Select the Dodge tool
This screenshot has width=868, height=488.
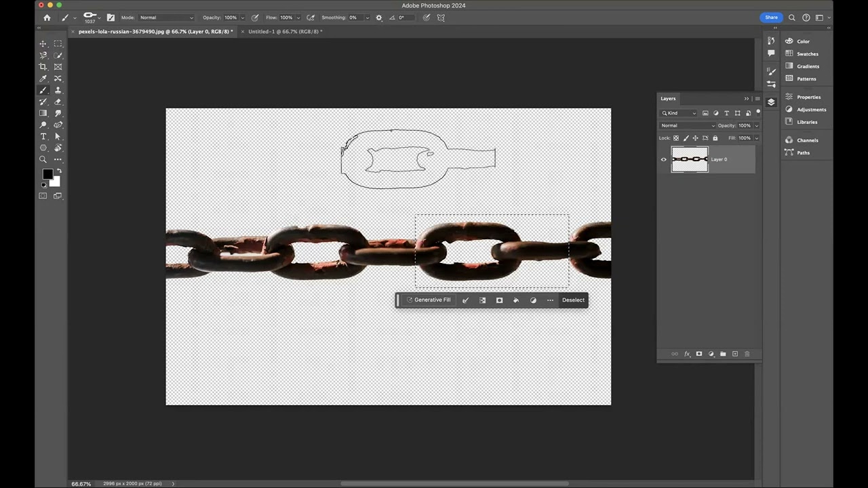click(43, 125)
